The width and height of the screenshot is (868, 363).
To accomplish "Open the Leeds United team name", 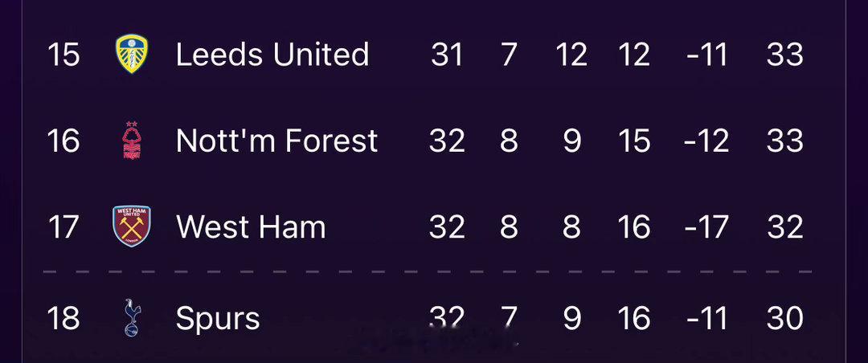I will 272,55.
